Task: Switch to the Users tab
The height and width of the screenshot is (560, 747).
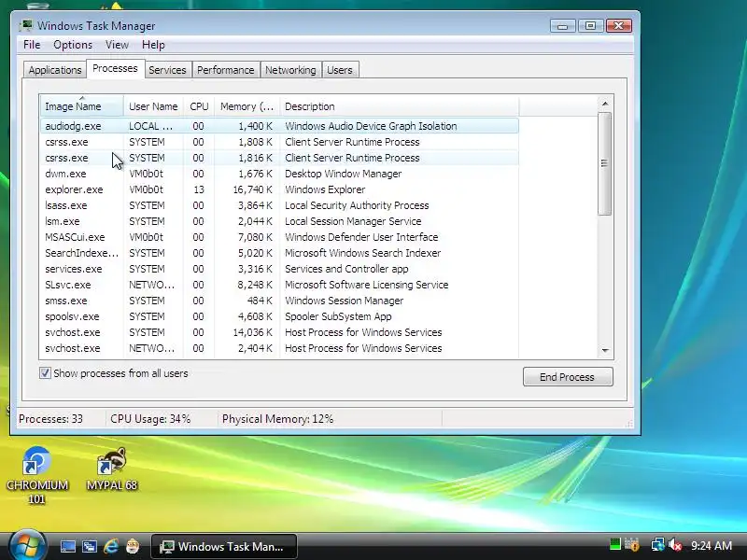Action: pos(340,70)
